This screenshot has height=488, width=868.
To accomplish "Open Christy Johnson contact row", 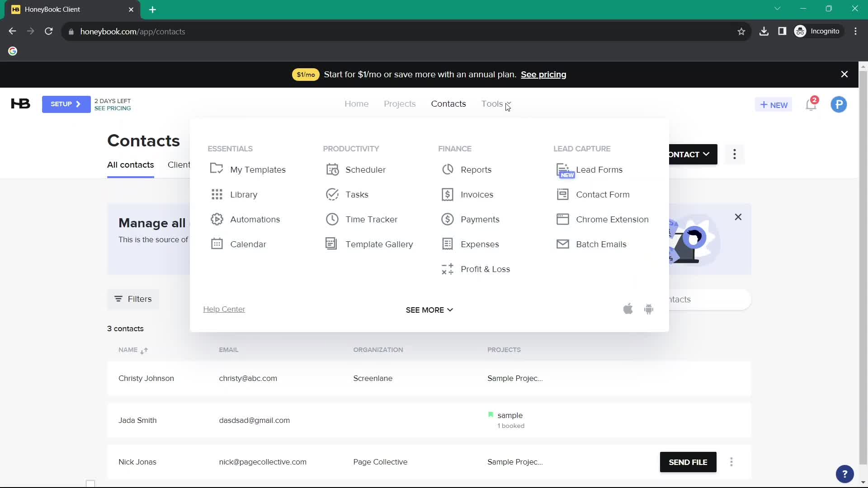I will (429, 379).
